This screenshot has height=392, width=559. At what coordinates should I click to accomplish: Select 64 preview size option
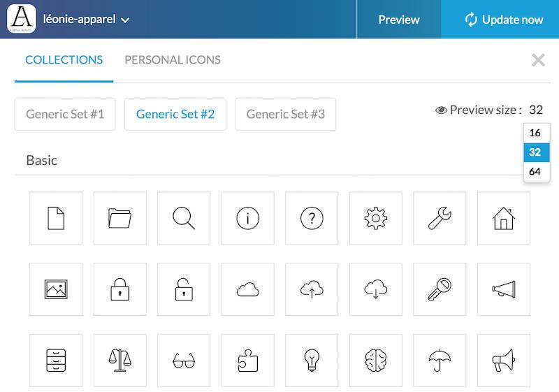coord(535,172)
